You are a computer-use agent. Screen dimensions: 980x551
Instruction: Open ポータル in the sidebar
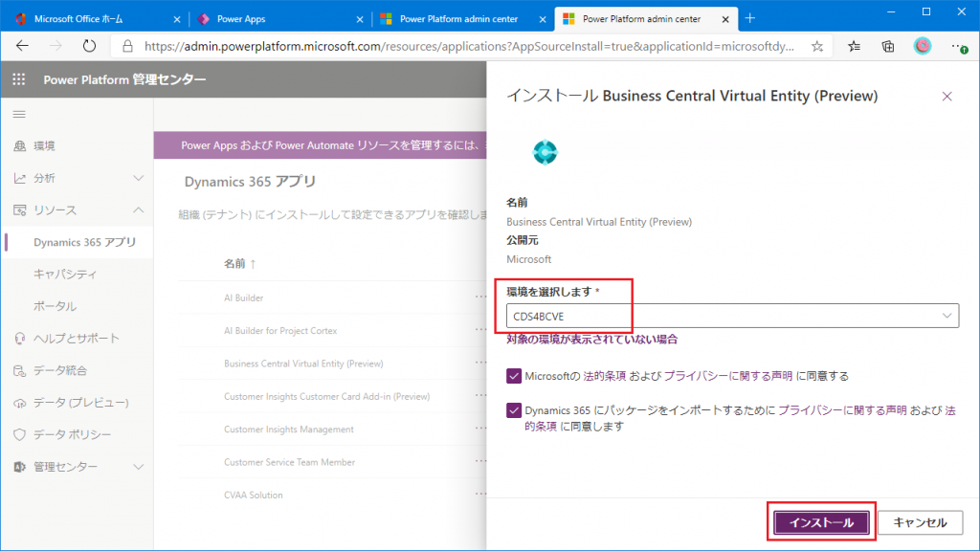click(x=55, y=306)
